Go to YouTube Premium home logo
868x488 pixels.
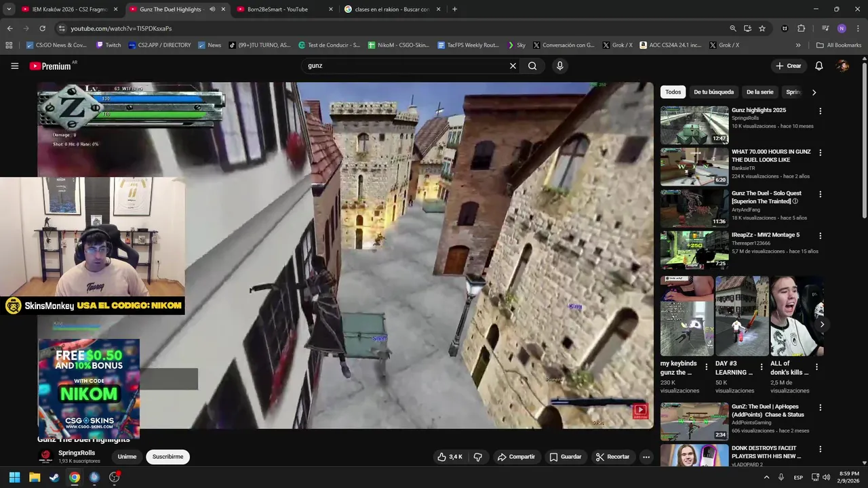[x=50, y=66]
